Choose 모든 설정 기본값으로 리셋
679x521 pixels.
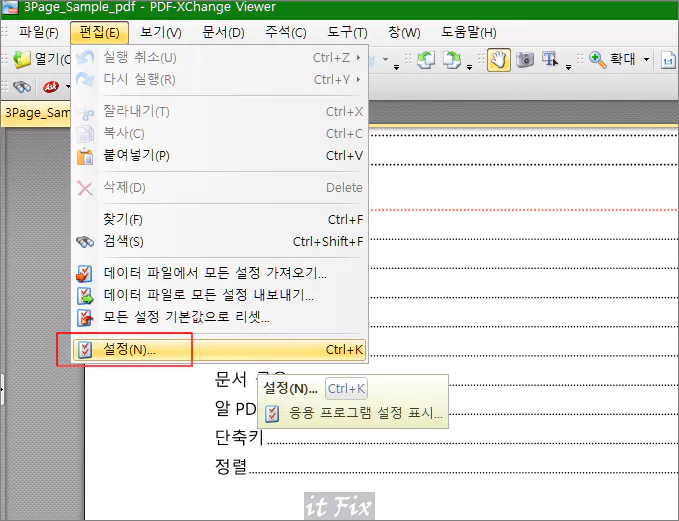pos(220,317)
